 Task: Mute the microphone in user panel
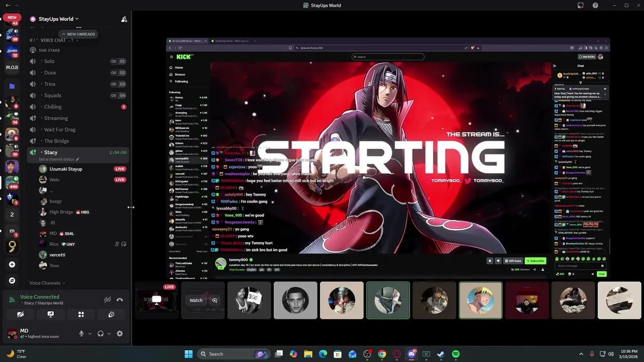pyautogui.click(x=82, y=333)
